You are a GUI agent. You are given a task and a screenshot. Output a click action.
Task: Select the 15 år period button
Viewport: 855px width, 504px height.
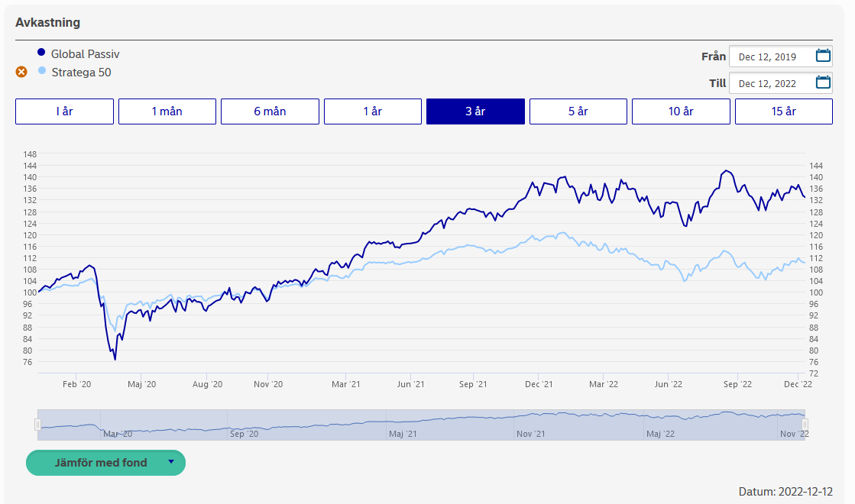coord(784,111)
